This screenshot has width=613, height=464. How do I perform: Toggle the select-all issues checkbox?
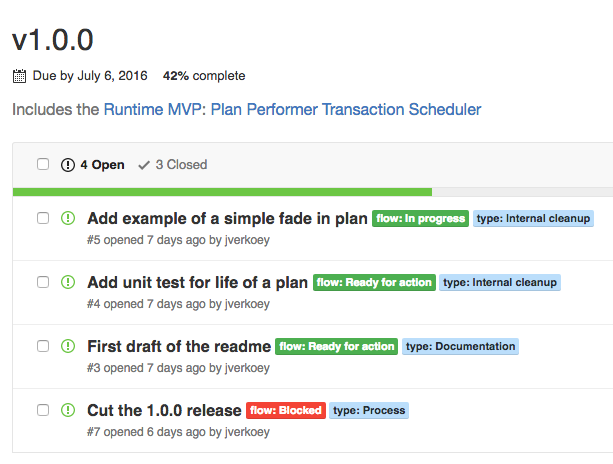click(43, 164)
